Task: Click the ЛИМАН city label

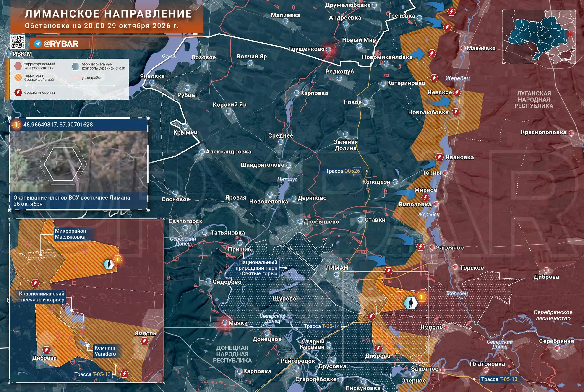Action: click(337, 268)
